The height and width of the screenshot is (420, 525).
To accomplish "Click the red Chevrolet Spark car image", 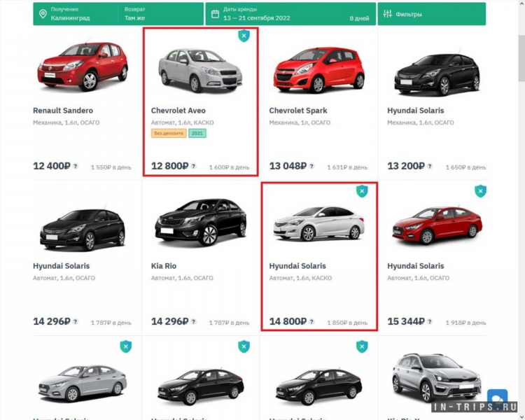I will (318, 70).
